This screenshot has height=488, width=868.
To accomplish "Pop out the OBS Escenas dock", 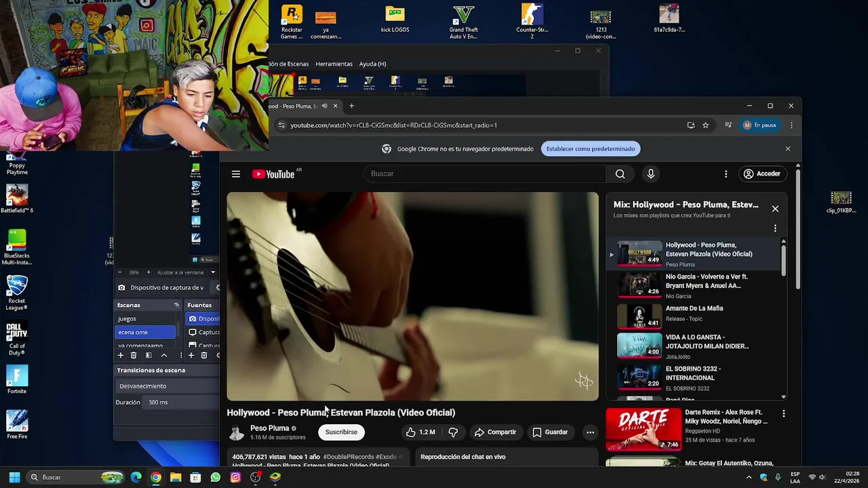I will [176, 305].
